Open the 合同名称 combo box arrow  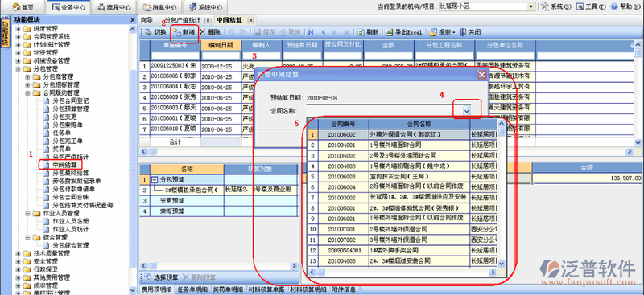coord(467,110)
